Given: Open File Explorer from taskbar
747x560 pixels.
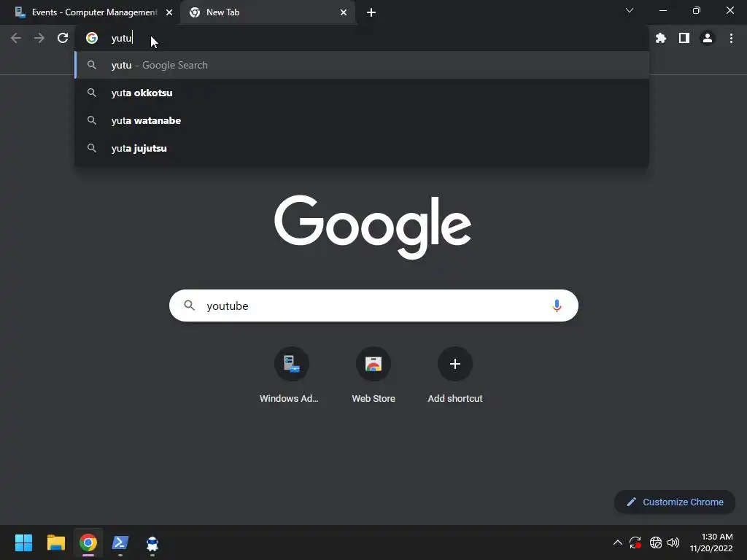Looking at the screenshot, I should 55,542.
